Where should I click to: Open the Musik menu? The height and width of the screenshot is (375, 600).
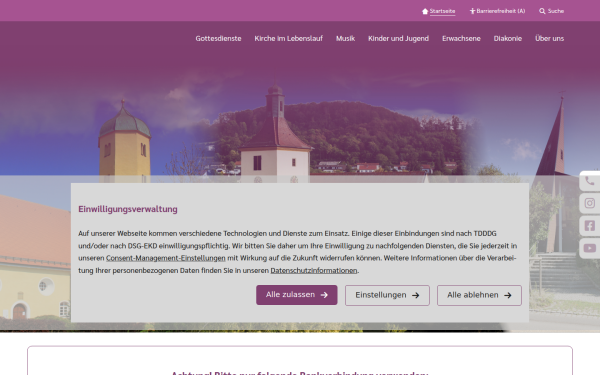[345, 38]
